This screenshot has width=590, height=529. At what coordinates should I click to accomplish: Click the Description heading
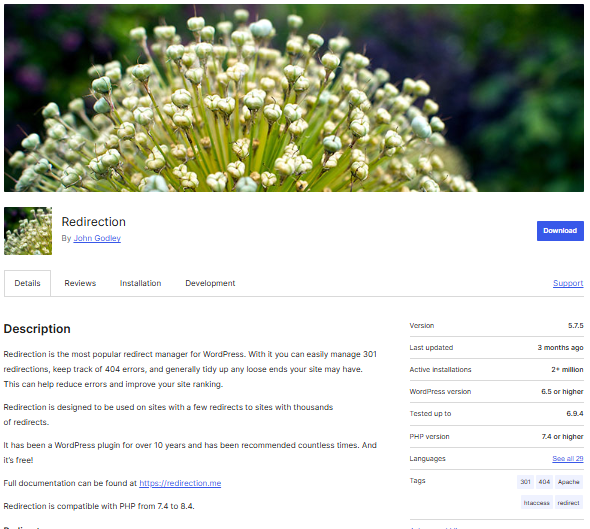pyautogui.click(x=37, y=329)
